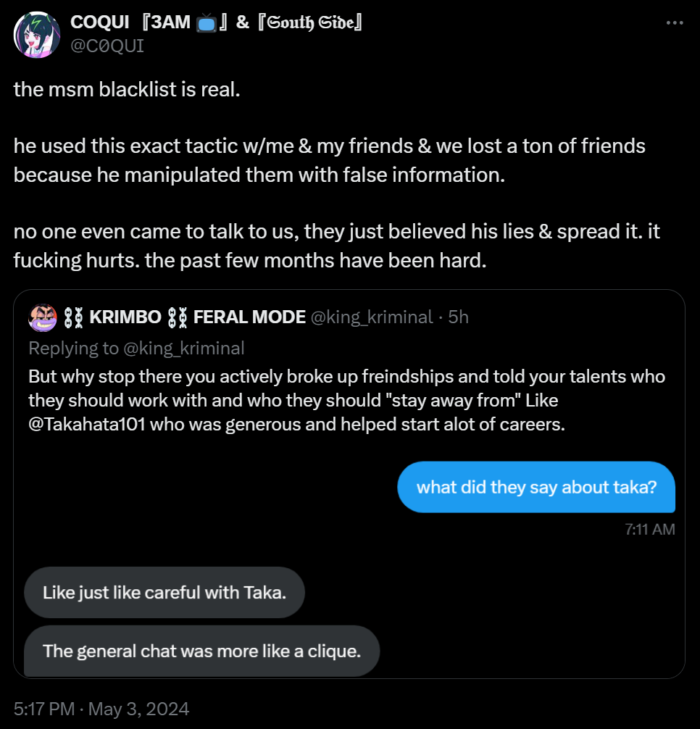Click COQUI's profile avatar
The image size is (700, 729).
coord(36,34)
